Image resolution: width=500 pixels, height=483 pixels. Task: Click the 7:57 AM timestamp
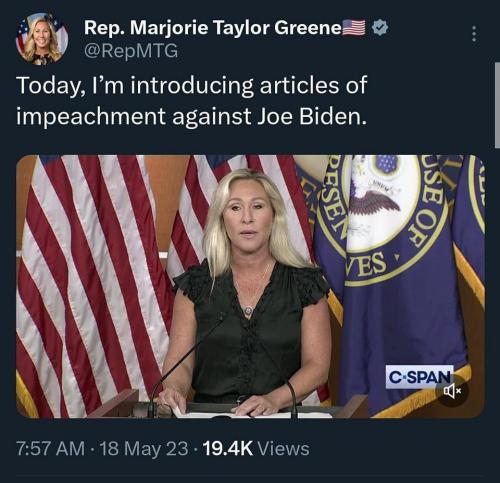pyautogui.click(x=50, y=449)
